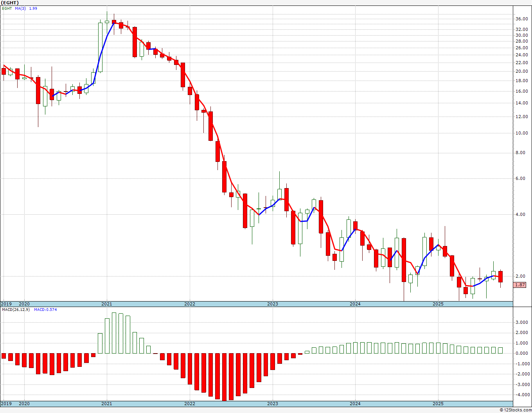Click the 1.87 current price tag

[520, 285]
